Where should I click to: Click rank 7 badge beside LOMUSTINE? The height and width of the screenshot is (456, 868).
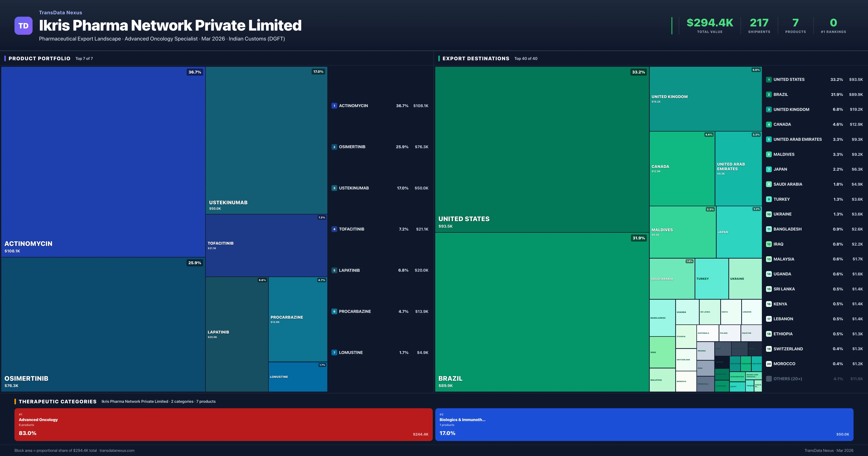334,352
